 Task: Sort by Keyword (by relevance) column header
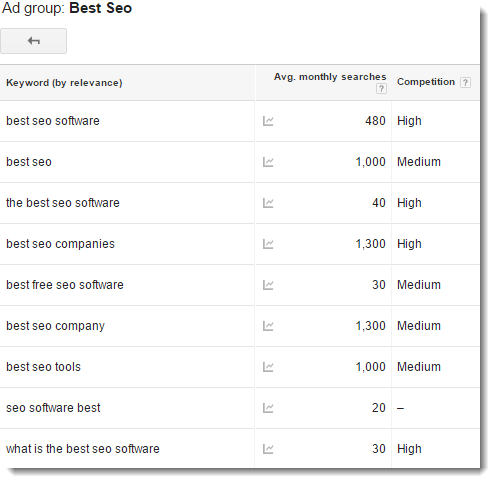(x=64, y=83)
